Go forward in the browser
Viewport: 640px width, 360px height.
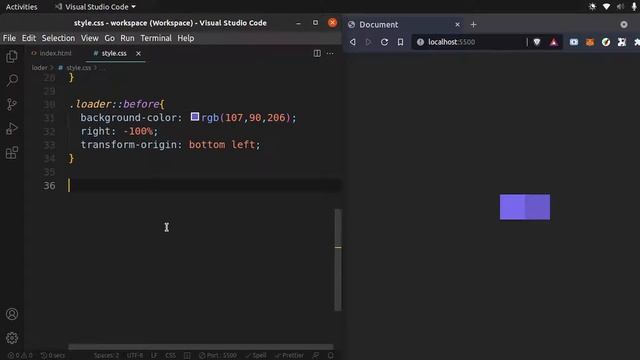tap(369, 42)
